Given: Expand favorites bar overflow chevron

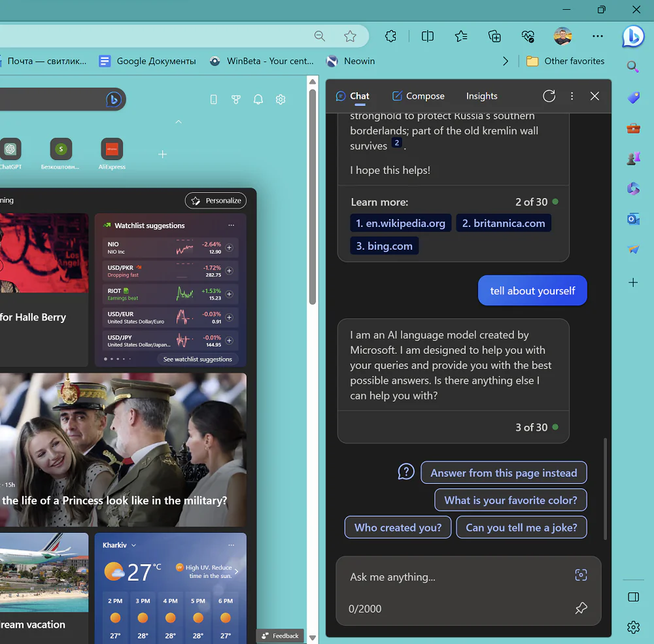Looking at the screenshot, I should [506, 61].
